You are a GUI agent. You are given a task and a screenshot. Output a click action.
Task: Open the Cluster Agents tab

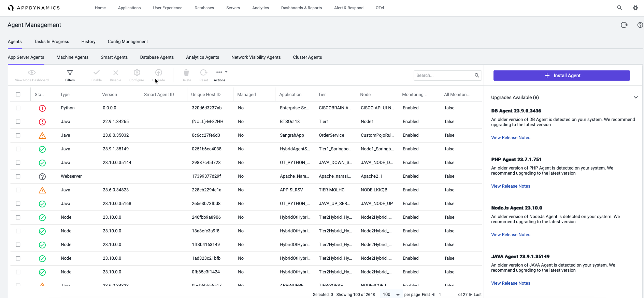(307, 57)
